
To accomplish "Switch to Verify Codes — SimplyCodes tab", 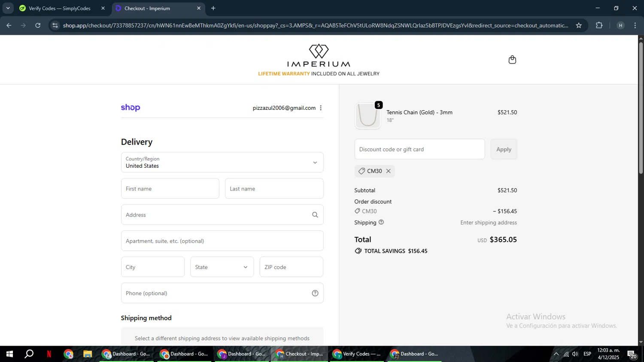I will click(60, 8).
